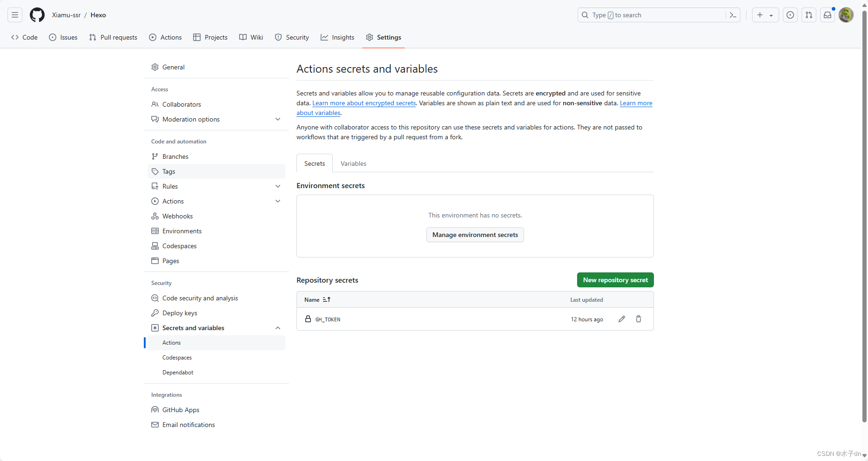Click Xiamu-ssr owner link
Viewport: 868px width, 461px height.
66,15
